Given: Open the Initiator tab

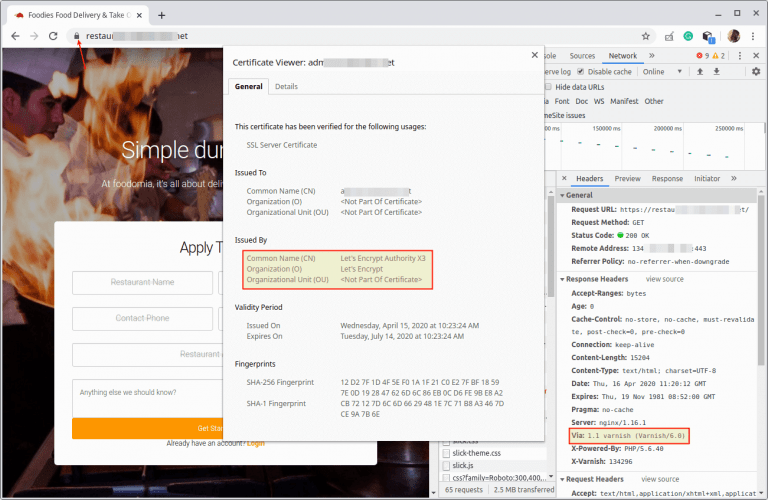Looking at the screenshot, I should pyautogui.click(x=707, y=178).
